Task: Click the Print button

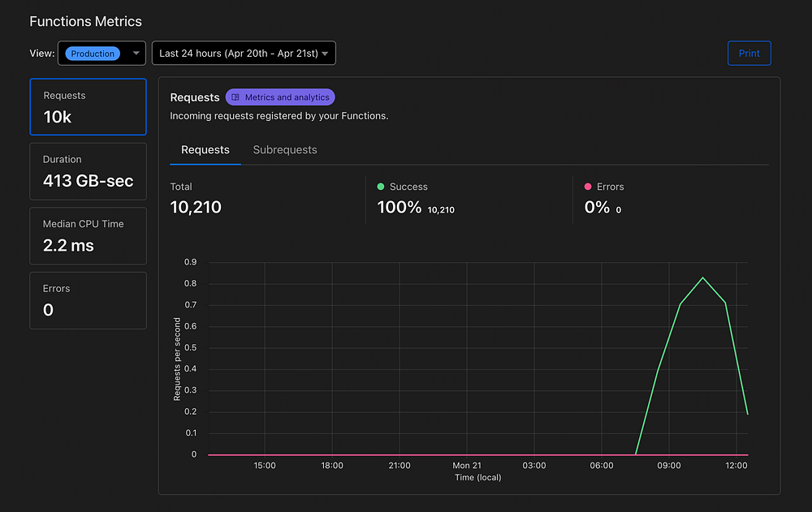Action: coord(749,54)
